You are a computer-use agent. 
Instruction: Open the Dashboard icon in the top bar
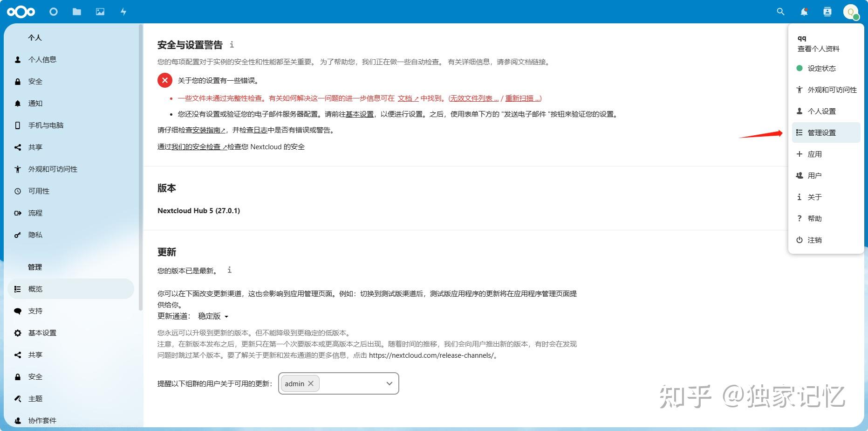click(x=53, y=12)
